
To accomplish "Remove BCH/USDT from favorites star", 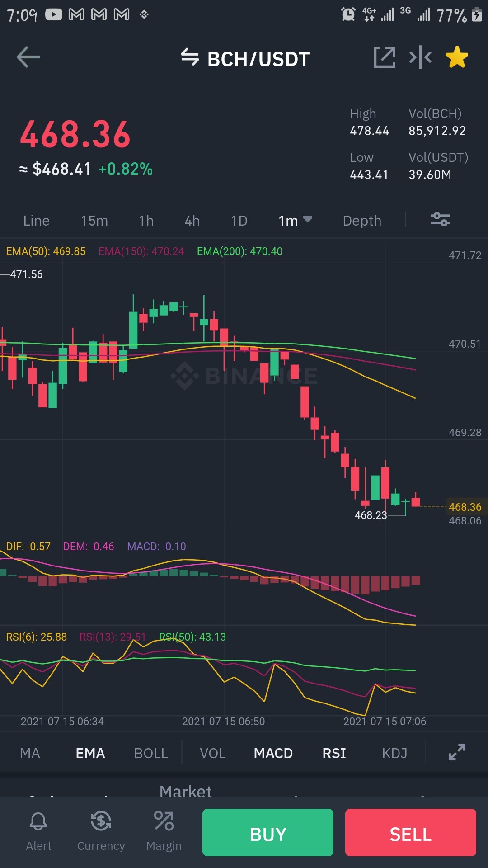I will coord(457,57).
